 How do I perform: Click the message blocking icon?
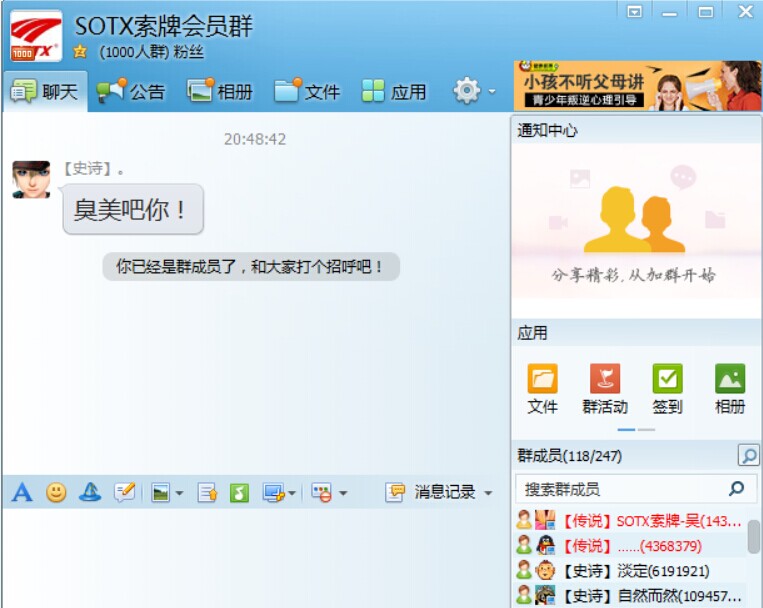pos(321,493)
